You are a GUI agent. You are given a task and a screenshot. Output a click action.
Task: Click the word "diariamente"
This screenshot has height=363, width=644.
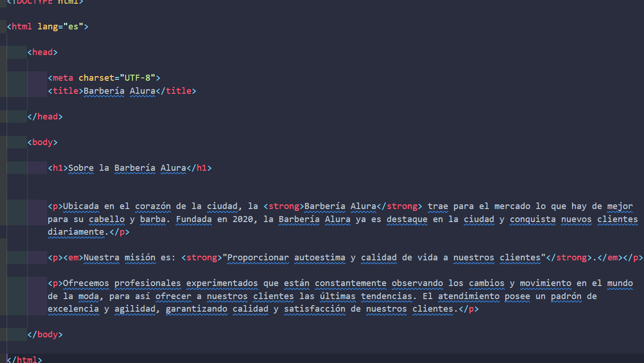76,232
